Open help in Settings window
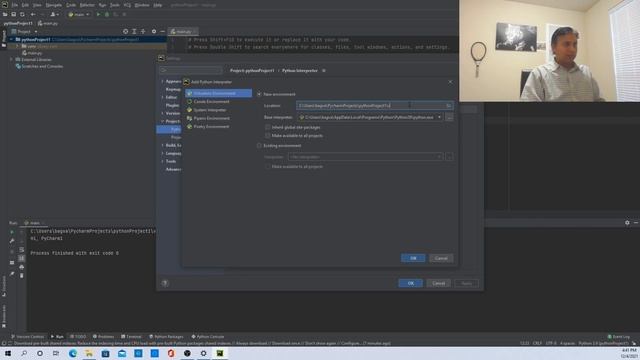 165,283
